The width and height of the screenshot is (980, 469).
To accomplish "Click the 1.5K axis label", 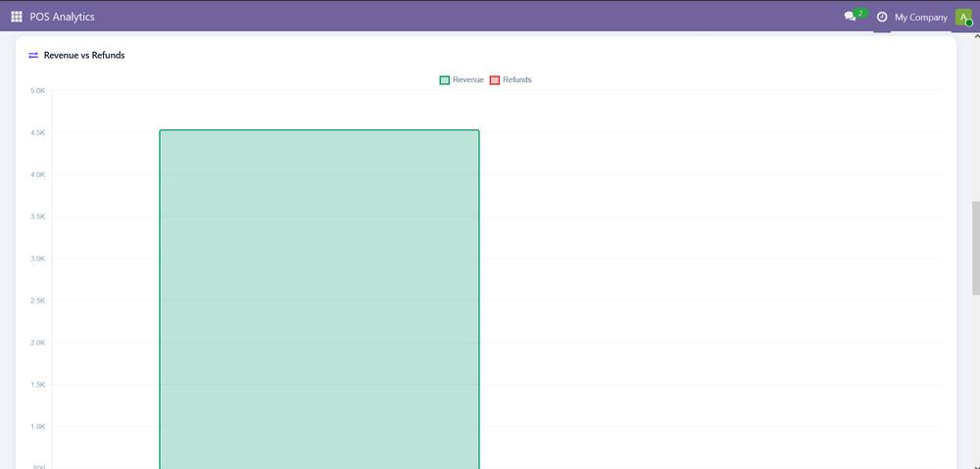I will coord(37,385).
